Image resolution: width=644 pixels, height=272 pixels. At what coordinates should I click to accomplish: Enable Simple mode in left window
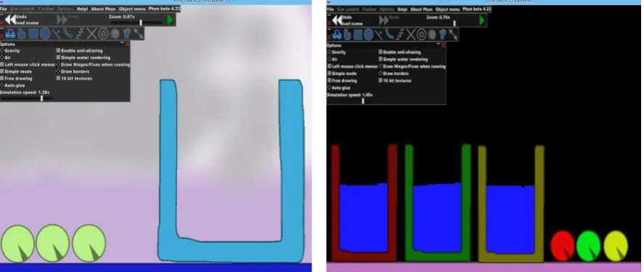(x=1, y=71)
